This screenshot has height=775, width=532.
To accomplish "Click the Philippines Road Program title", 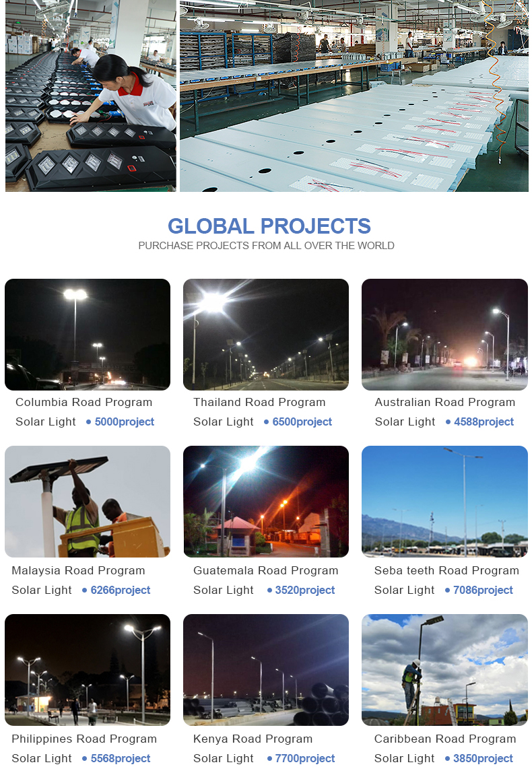I will [x=85, y=739].
